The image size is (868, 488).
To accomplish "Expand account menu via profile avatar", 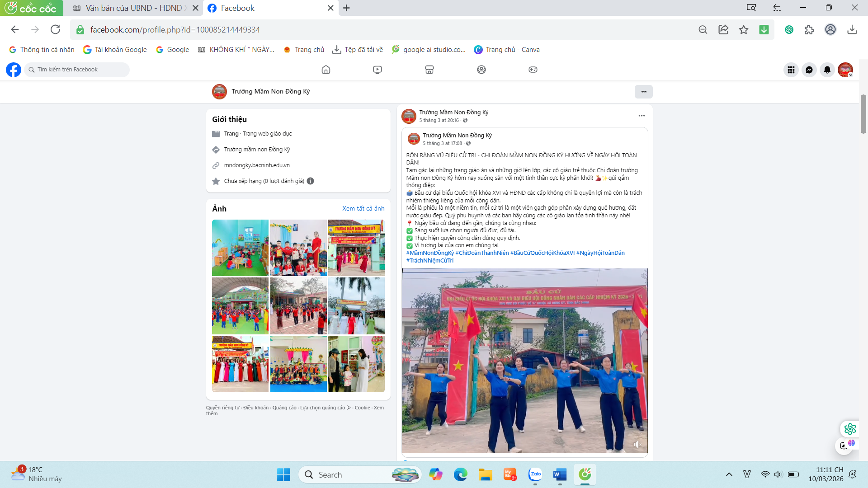I will point(845,70).
